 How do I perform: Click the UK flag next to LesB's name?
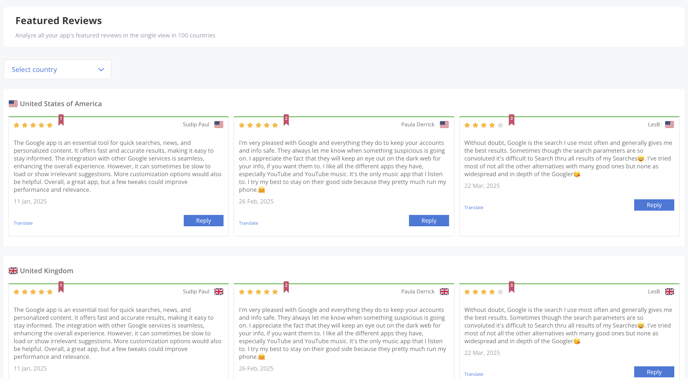669,292
